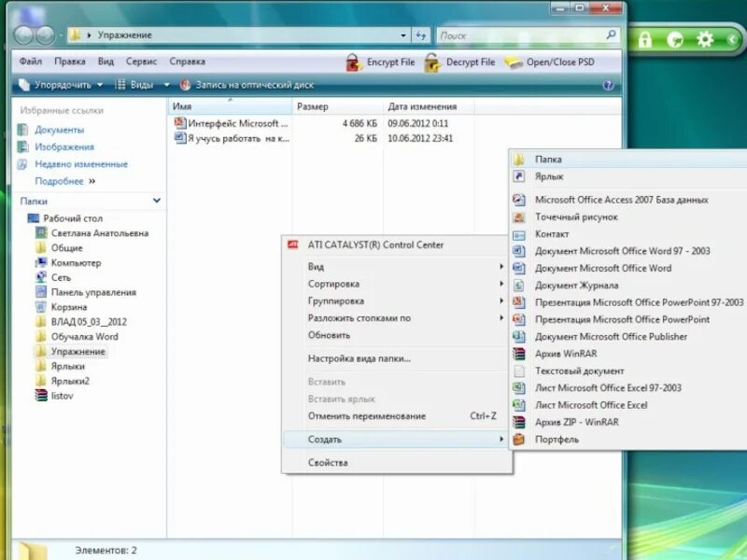Click the Encrypt File padlock icon

[x=354, y=63]
